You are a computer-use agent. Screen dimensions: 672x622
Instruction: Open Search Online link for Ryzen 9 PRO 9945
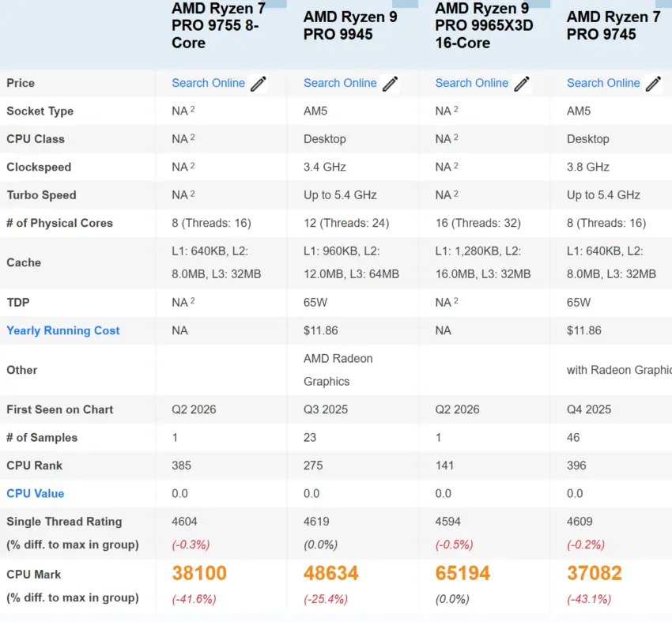[x=340, y=83]
